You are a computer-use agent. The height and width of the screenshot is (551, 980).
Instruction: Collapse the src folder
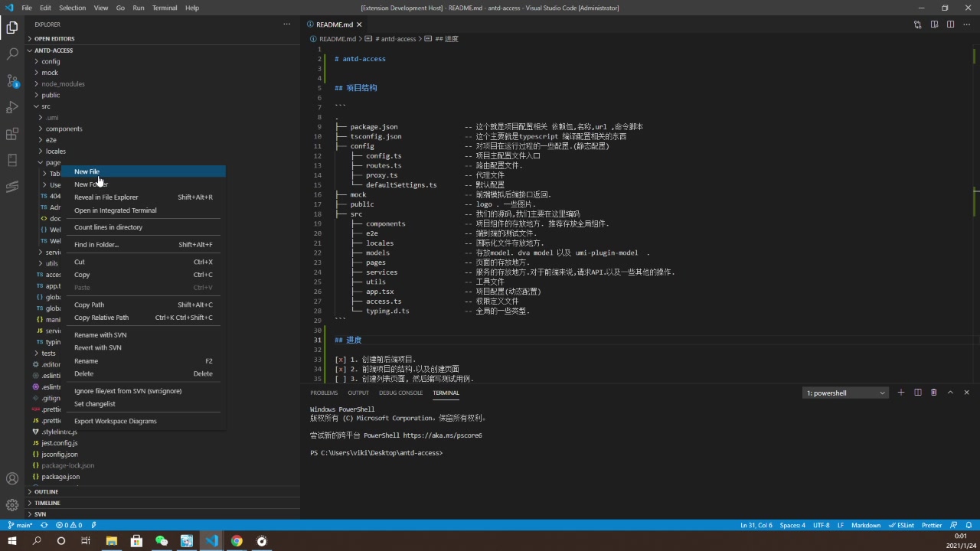coord(46,106)
